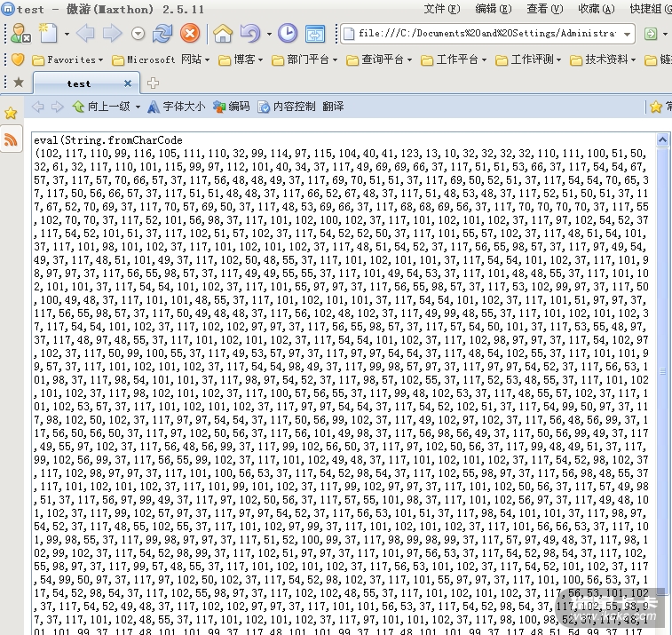This screenshot has height=635, width=672.
Task: Open 字体大小 font size option
Action: [176, 107]
